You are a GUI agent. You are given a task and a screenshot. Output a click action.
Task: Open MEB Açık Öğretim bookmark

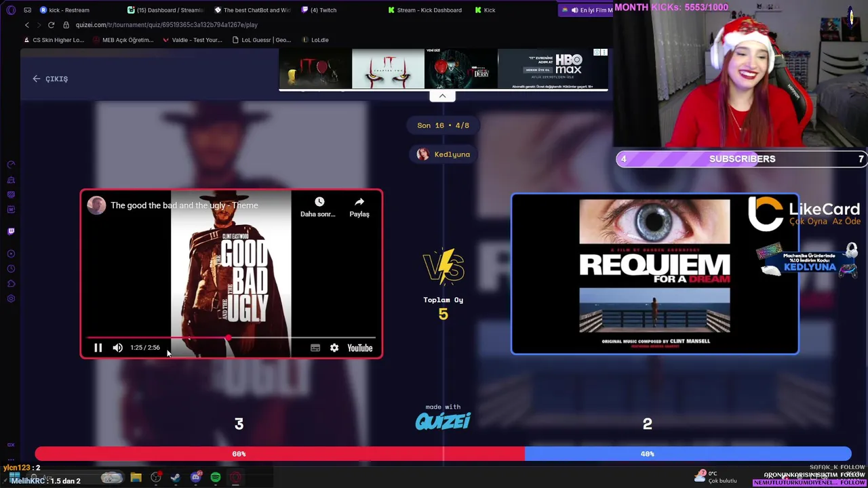(x=123, y=40)
